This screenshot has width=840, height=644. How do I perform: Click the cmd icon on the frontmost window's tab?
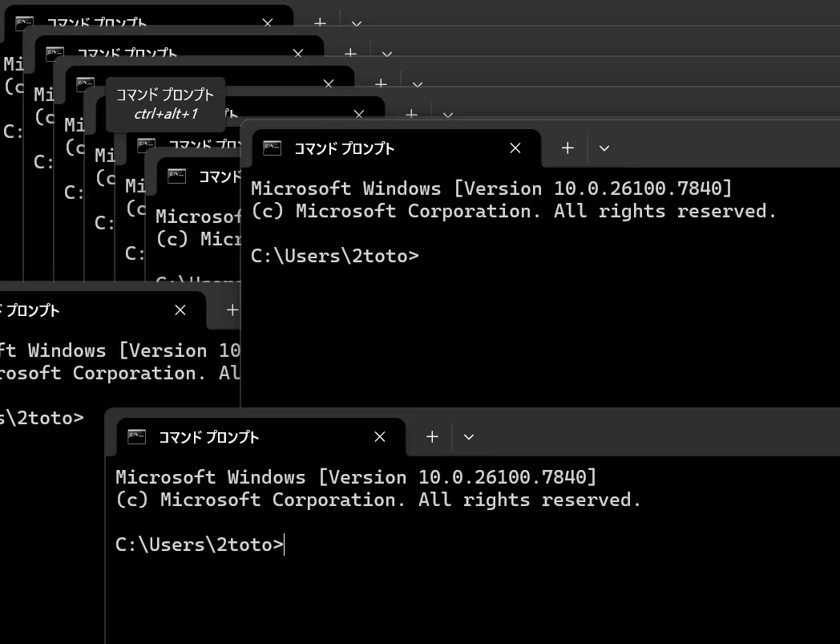coord(136,436)
